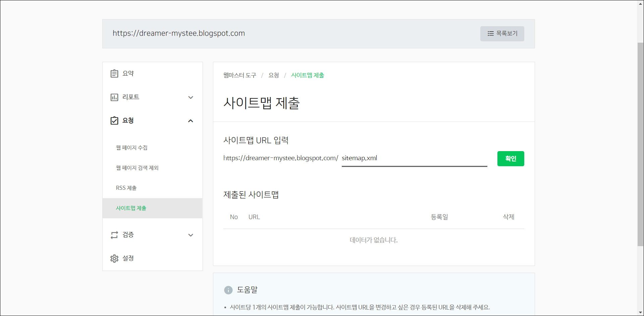The image size is (644, 316).
Task: Click the 검증 arrows icon
Action: pyautogui.click(x=114, y=235)
